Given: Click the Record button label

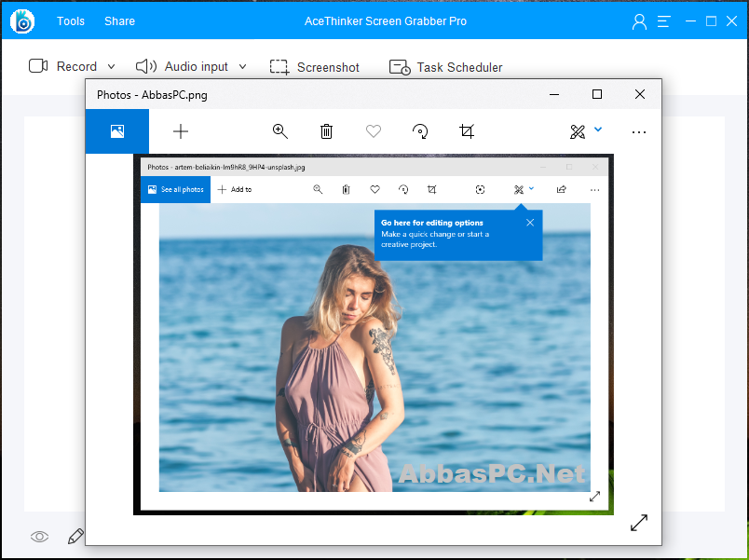Looking at the screenshot, I should coord(76,66).
